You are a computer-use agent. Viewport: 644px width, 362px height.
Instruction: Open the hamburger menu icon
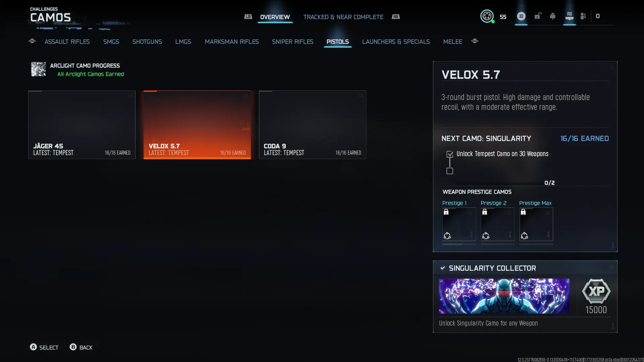(521, 16)
